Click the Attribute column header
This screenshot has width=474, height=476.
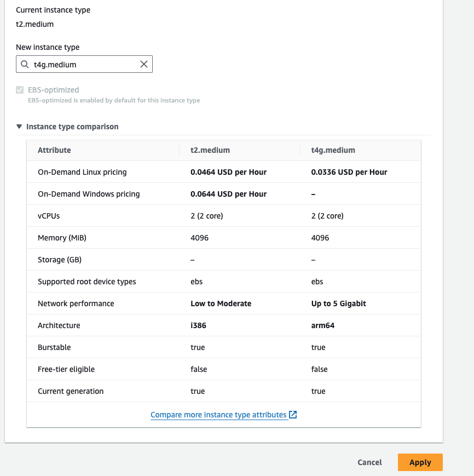point(54,150)
